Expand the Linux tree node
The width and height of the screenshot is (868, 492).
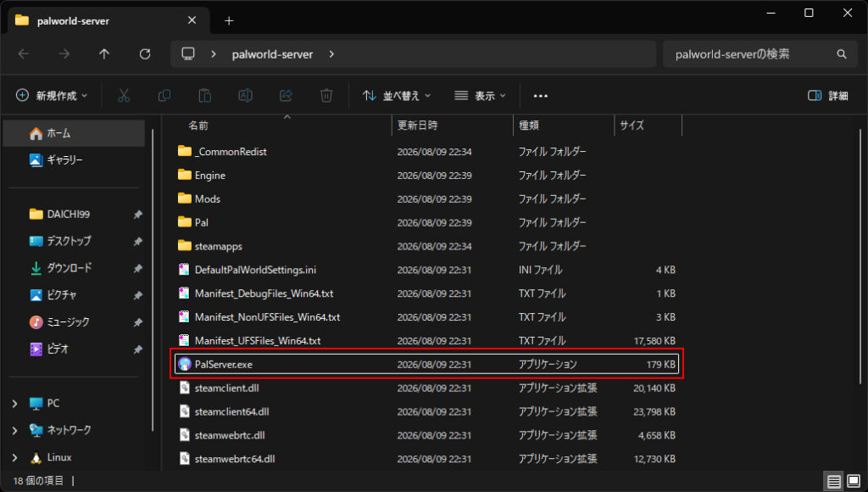(15, 458)
